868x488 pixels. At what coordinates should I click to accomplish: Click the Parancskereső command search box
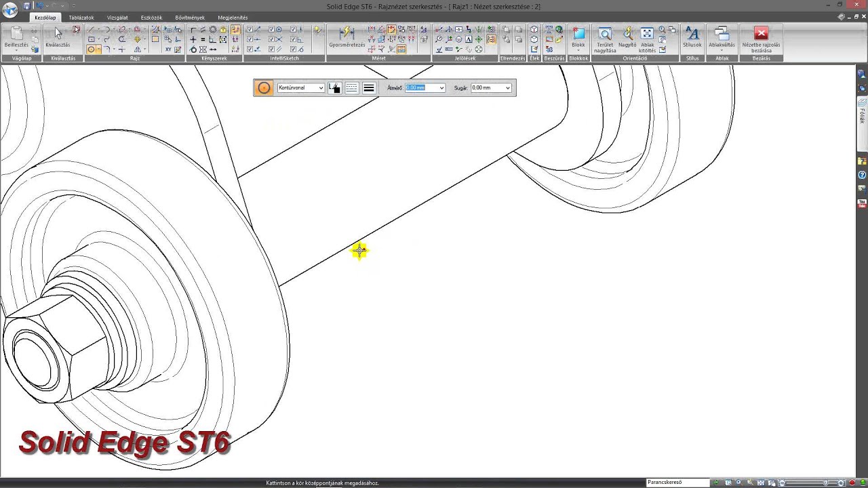pyautogui.click(x=677, y=483)
